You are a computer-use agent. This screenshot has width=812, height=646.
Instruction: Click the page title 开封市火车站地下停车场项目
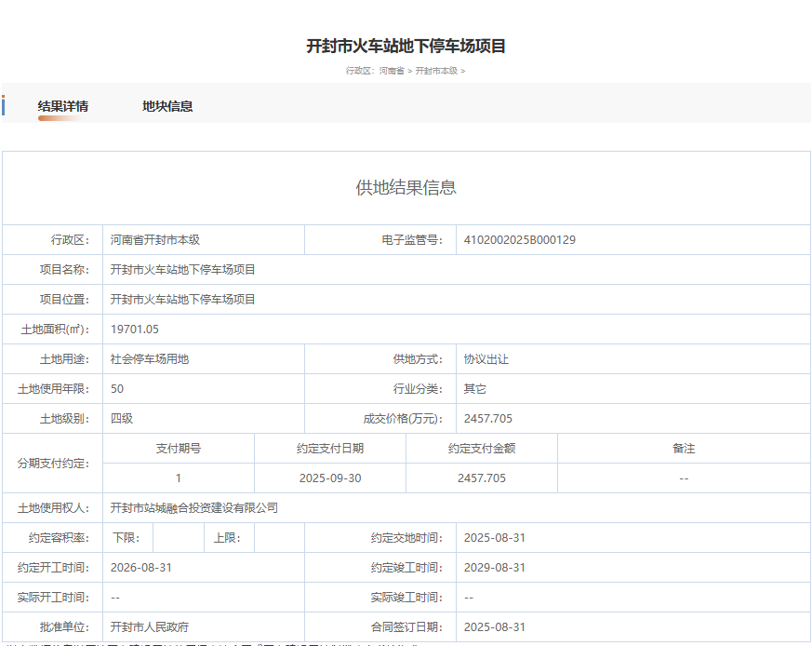pyautogui.click(x=406, y=46)
